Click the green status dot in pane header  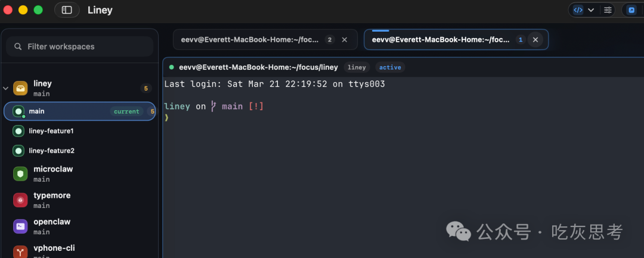172,67
